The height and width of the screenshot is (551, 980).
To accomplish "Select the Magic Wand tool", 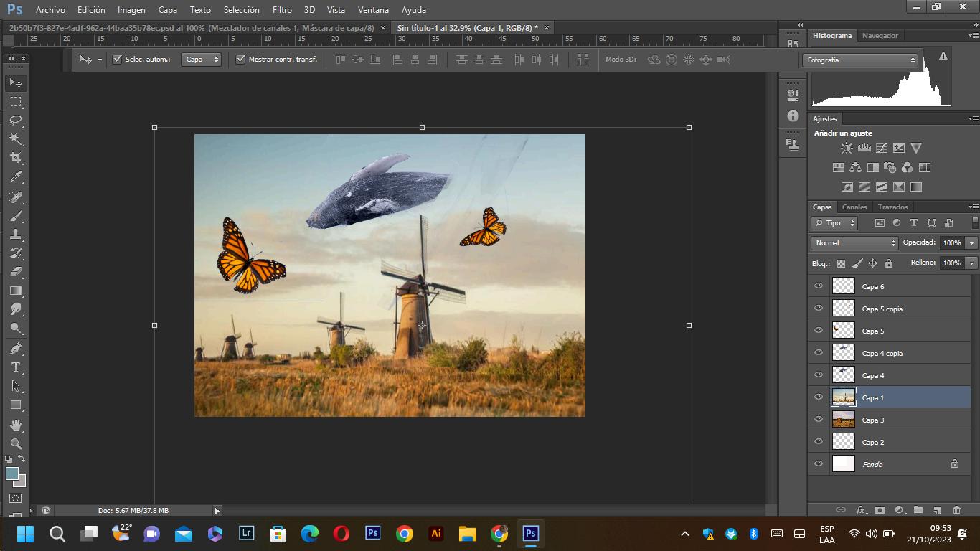I will coord(16,139).
